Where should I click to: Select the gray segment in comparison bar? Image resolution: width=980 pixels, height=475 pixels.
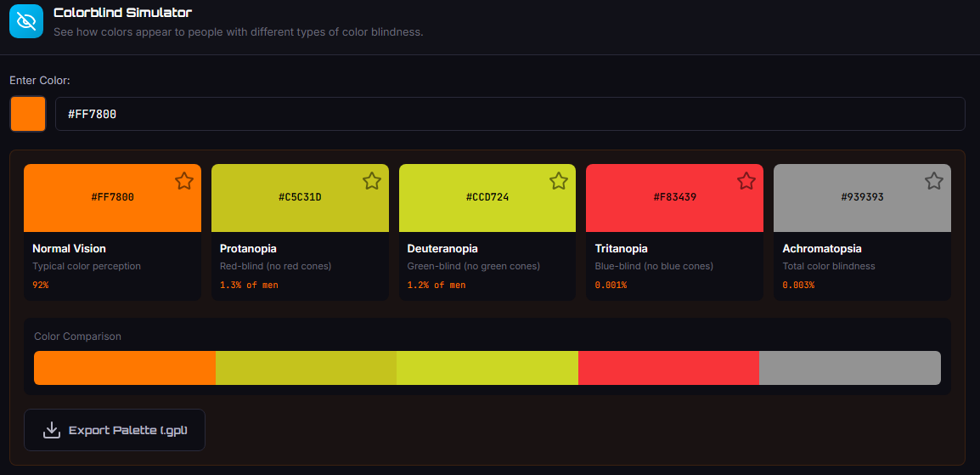pyautogui.click(x=849, y=368)
